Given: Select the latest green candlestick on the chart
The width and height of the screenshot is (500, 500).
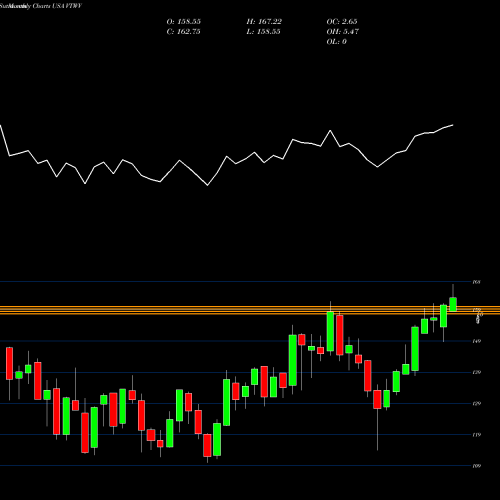Looking at the screenshot, I should click(x=453, y=304).
